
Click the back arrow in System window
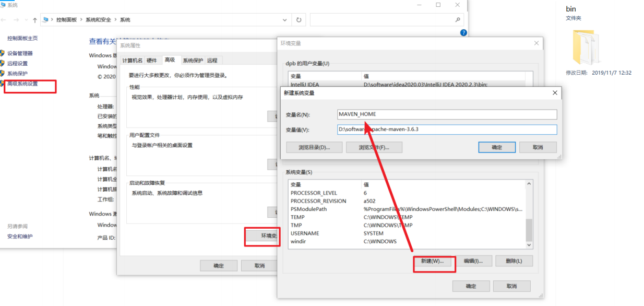tap(4, 20)
